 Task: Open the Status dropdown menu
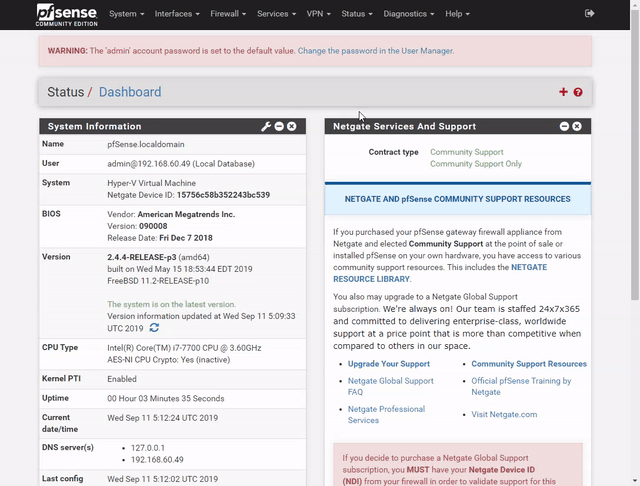(357, 14)
